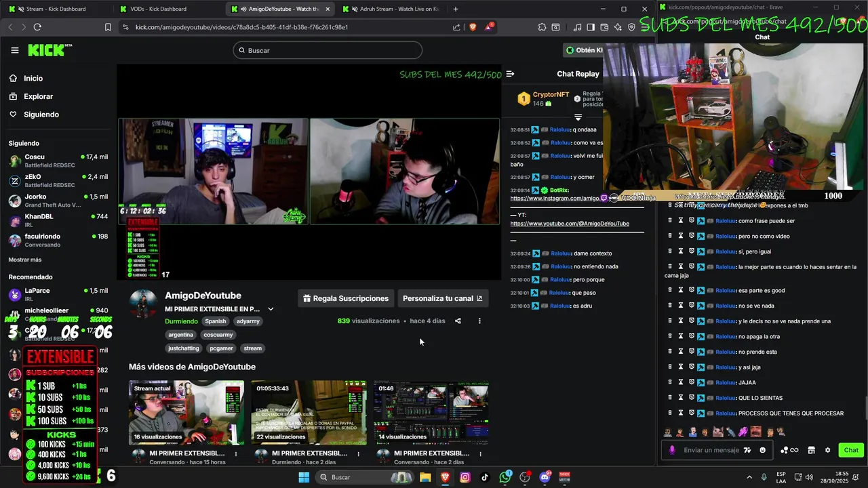Select the stream tag
This screenshot has width=868, height=488.
pyautogui.click(x=253, y=348)
